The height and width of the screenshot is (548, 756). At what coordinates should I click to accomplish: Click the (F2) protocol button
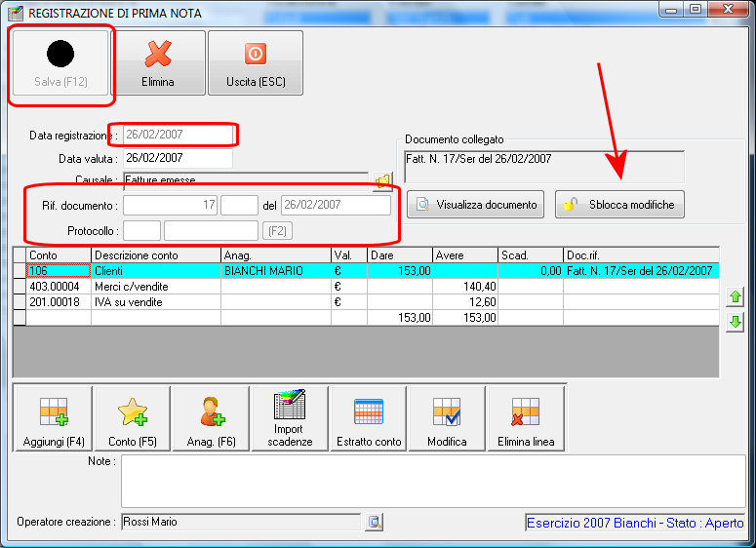[x=277, y=231]
